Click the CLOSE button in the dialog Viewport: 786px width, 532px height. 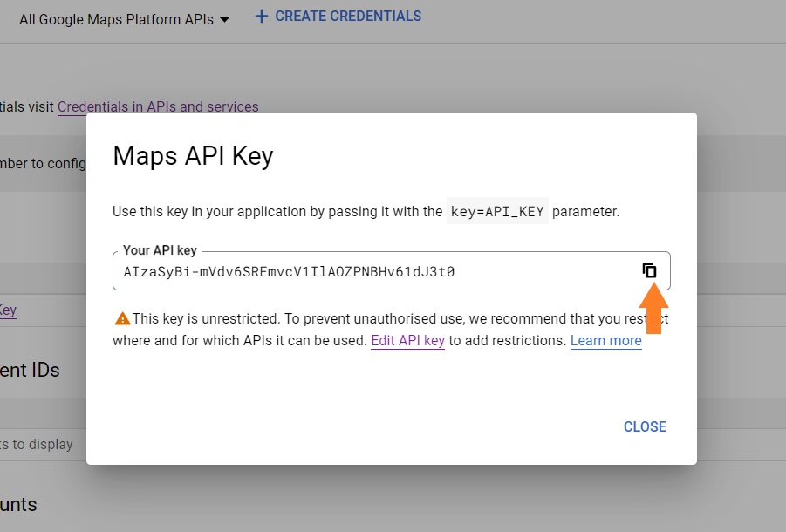click(x=645, y=426)
